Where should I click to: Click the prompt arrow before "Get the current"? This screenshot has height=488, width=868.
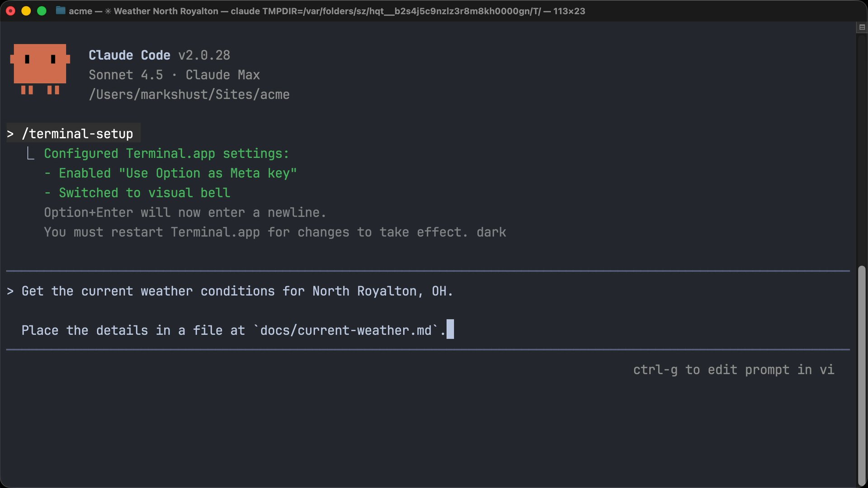tap(10, 291)
